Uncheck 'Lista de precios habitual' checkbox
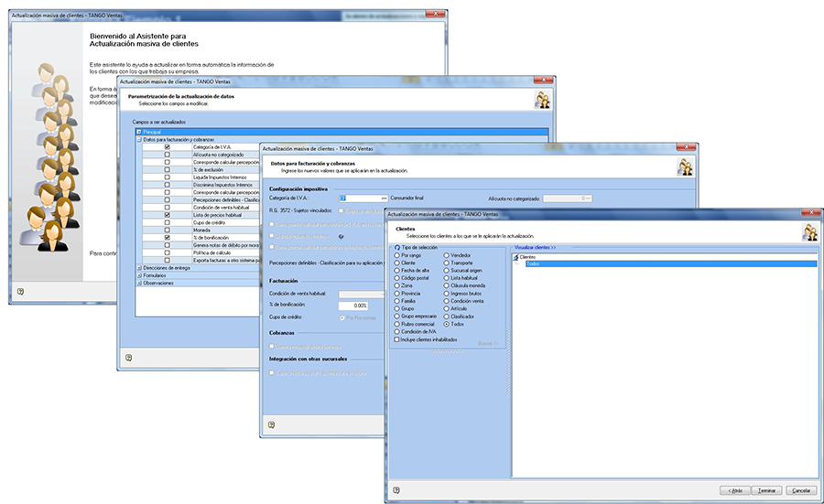This screenshot has width=824, height=504. point(168,215)
